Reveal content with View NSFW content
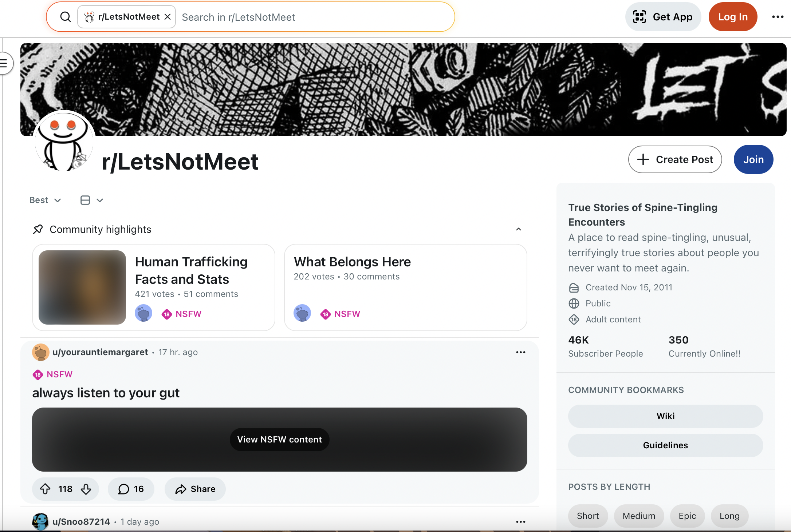The height and width of the screenshot is (532, 791). click(x=279, y=439)
